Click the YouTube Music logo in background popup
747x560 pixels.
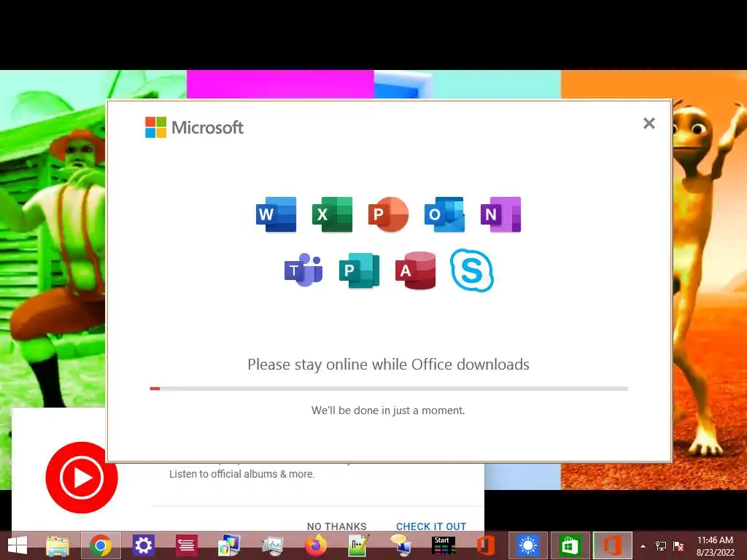(82, 477)
